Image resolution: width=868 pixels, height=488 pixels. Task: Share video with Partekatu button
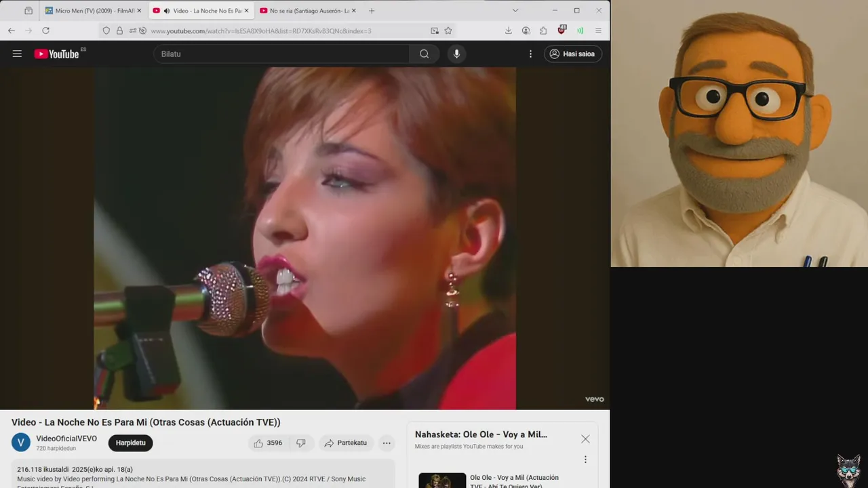click(x=346, y=443)
